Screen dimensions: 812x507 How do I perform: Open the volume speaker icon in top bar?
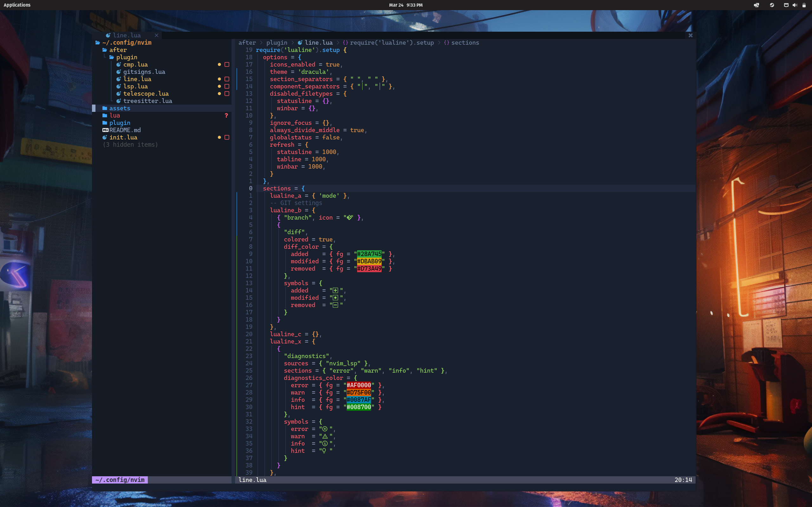pyautogui.click(x=795, y=5)
